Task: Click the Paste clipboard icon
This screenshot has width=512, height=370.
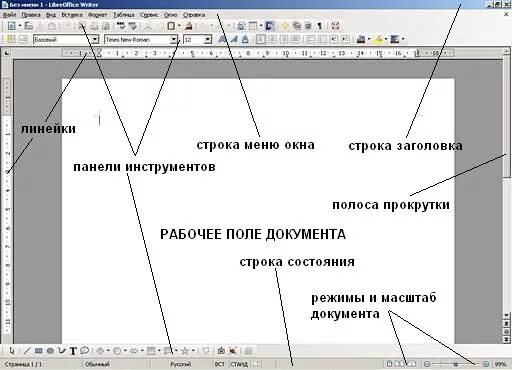Action: [x=171, y=26]
